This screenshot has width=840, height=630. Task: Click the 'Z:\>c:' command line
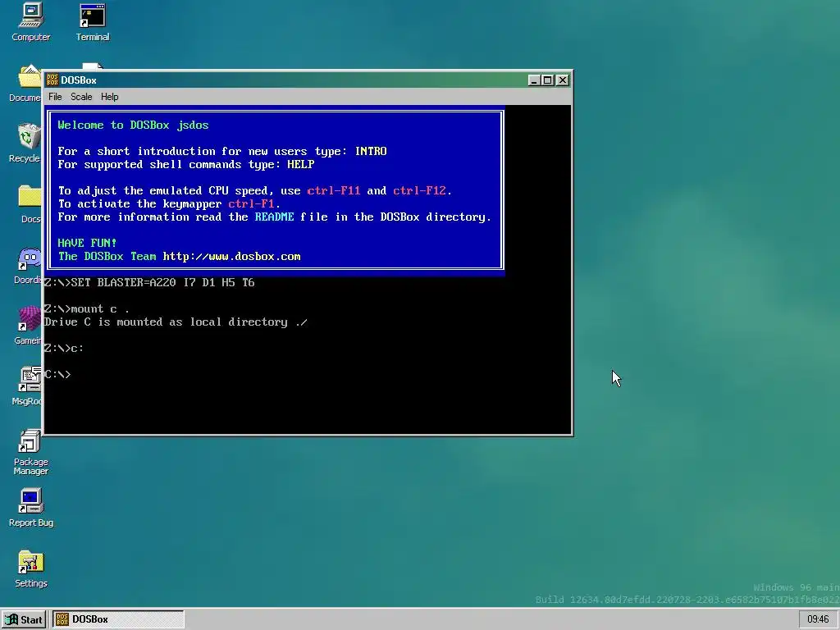pyautogui.click(x=64, y=348)
